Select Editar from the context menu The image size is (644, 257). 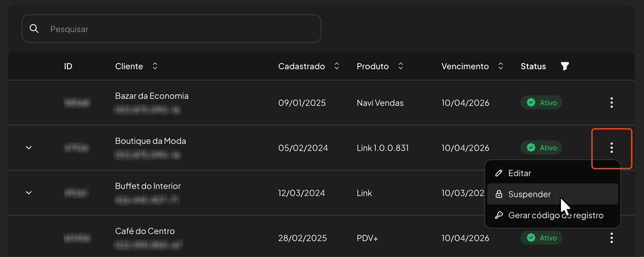pyautogui.click(x=519, y=173)
